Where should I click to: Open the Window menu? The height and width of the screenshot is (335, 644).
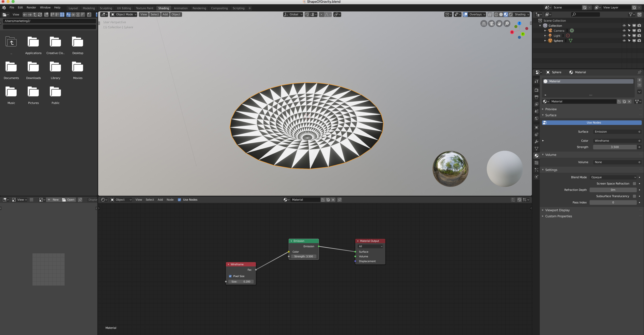point(45,8)
